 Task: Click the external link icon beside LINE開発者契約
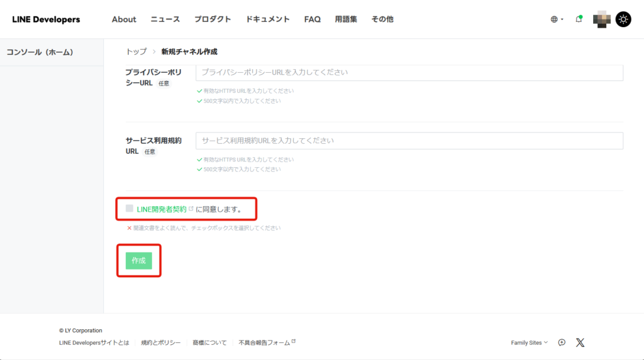(x=191, y=209)
